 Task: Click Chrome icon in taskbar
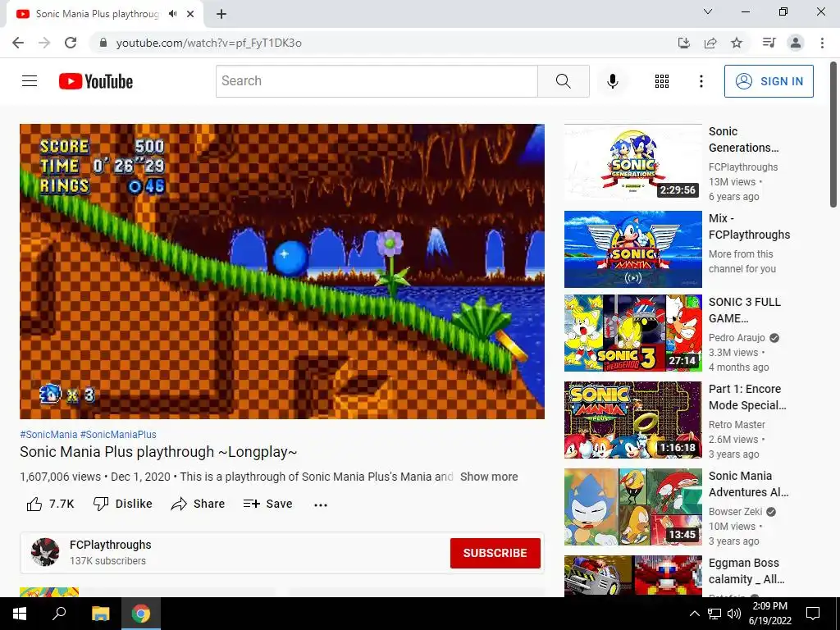click(141, 614)
